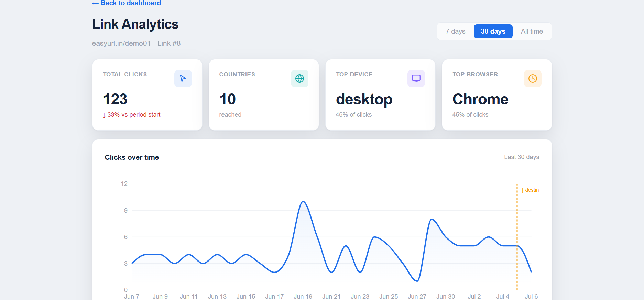Click the 'Jul 6' axis label

pos(531,296)
